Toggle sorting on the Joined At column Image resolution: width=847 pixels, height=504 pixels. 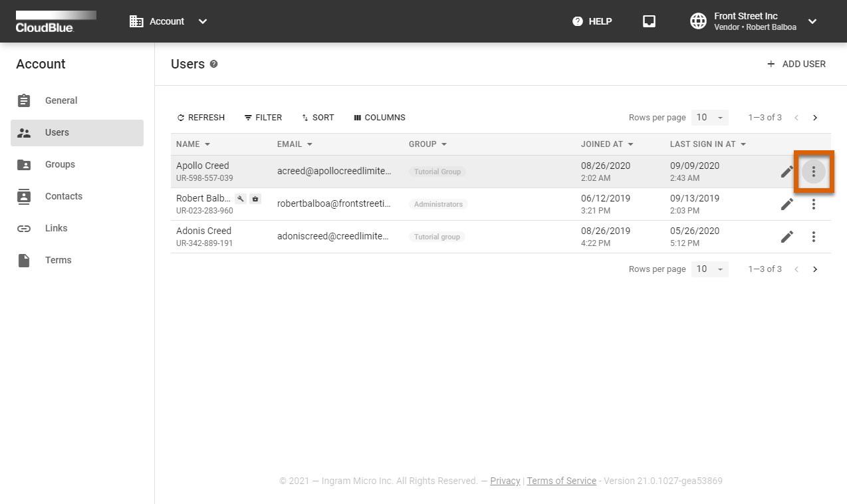click(607, 144)
